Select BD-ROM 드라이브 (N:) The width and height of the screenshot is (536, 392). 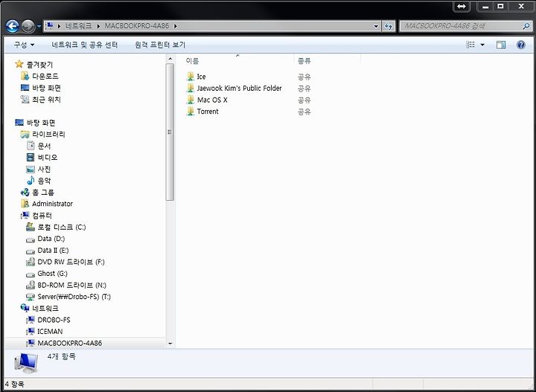(71, 285)
